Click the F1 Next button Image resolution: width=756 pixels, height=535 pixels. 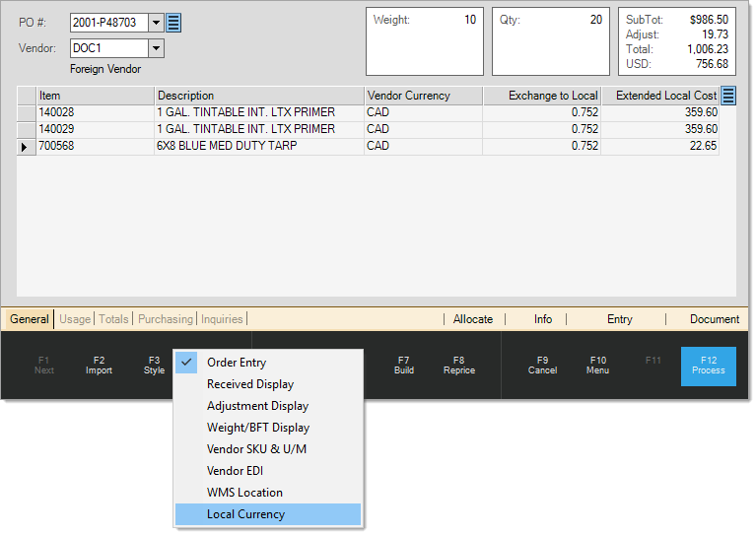click(44, 366)
